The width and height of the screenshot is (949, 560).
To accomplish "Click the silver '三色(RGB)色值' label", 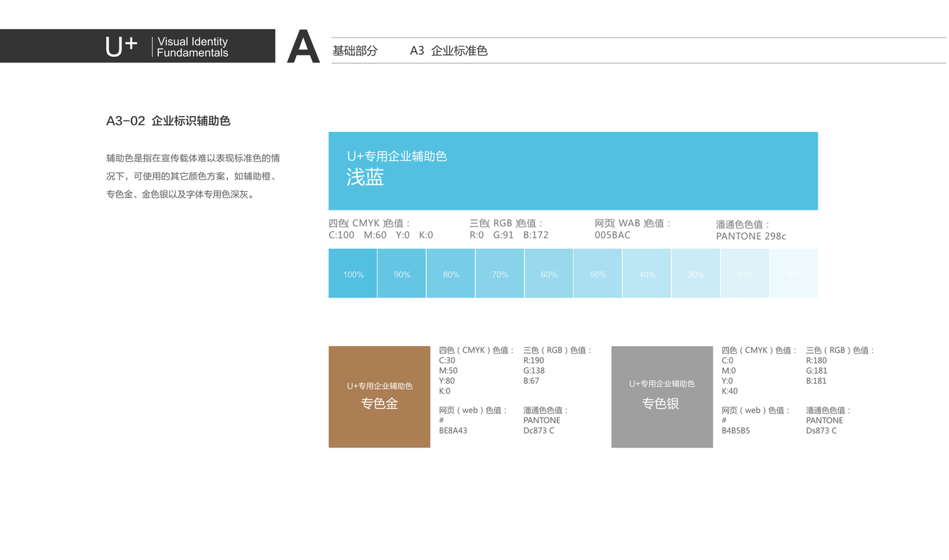I will point(841,350).
